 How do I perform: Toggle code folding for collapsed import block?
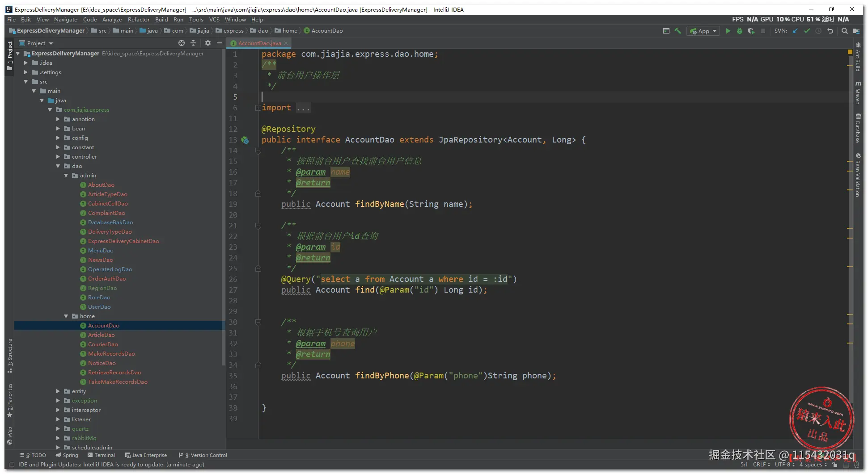(x=258, y=108)
